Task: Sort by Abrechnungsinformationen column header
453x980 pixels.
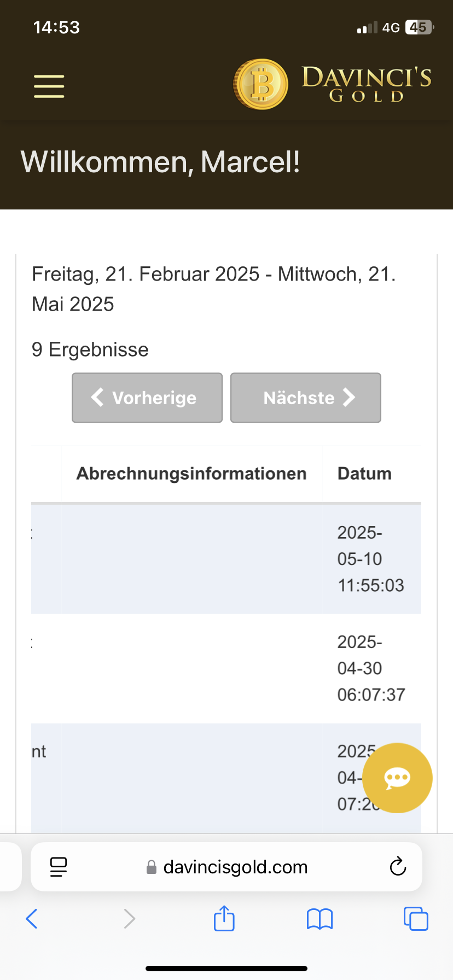Action: coord(191,474)
